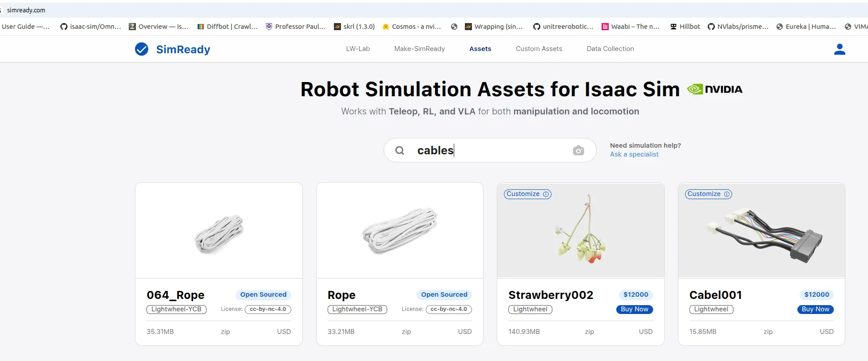
Task: Open the user account profile icon
Action: [x=839, y=49]
